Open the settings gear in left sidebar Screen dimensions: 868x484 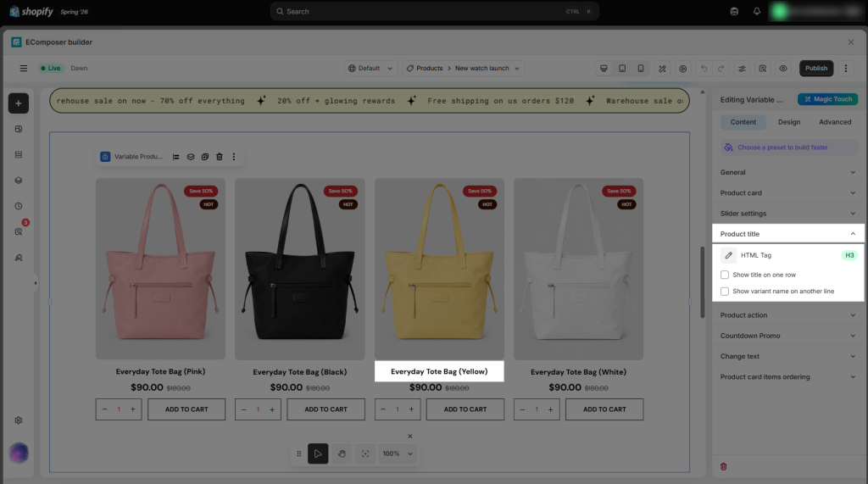click(x=19, y=420)
